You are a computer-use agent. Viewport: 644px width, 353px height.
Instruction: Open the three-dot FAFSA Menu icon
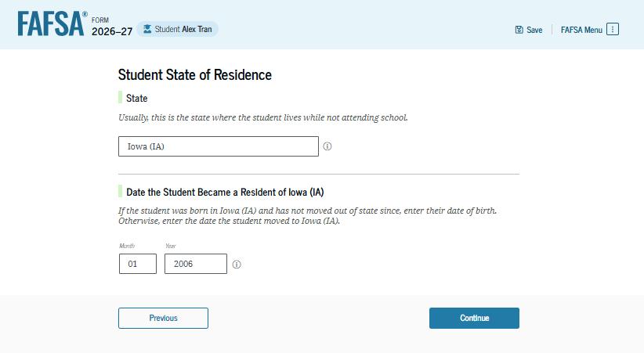click(613, 29)
